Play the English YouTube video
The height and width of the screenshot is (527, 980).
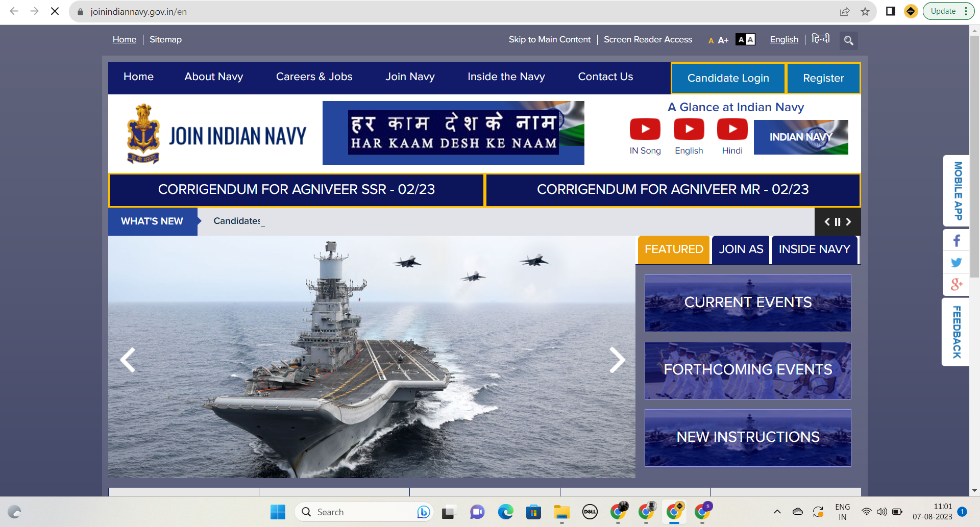point(689,129)
